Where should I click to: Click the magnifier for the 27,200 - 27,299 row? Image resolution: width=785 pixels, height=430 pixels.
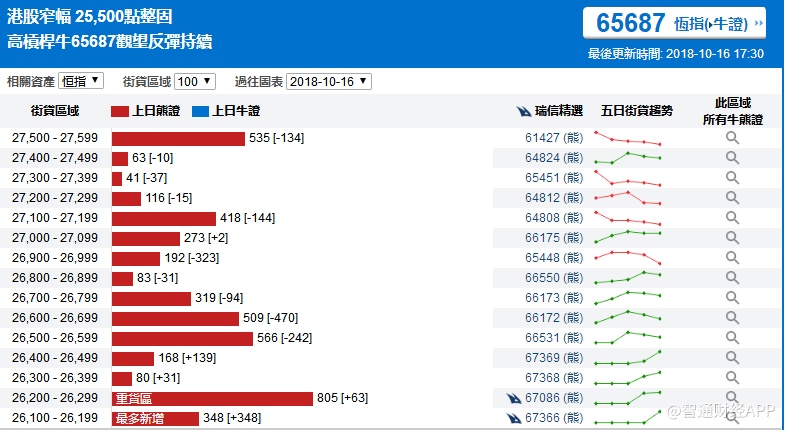click(x=732, y=198)
